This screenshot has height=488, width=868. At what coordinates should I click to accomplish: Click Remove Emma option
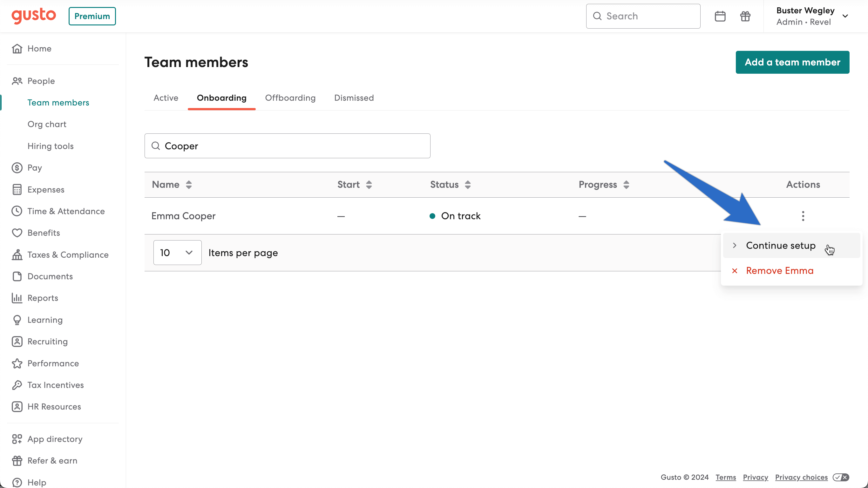(x=780, y=270)
